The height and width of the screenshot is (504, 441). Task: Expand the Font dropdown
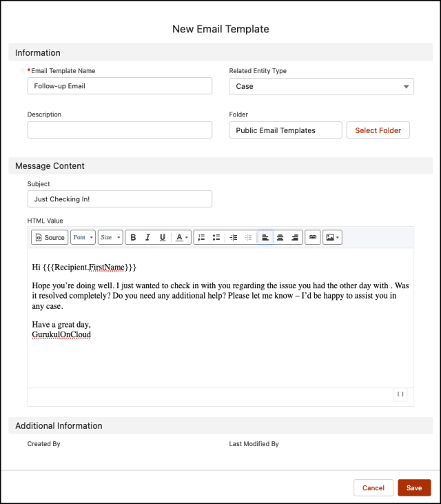pos(83,237)
